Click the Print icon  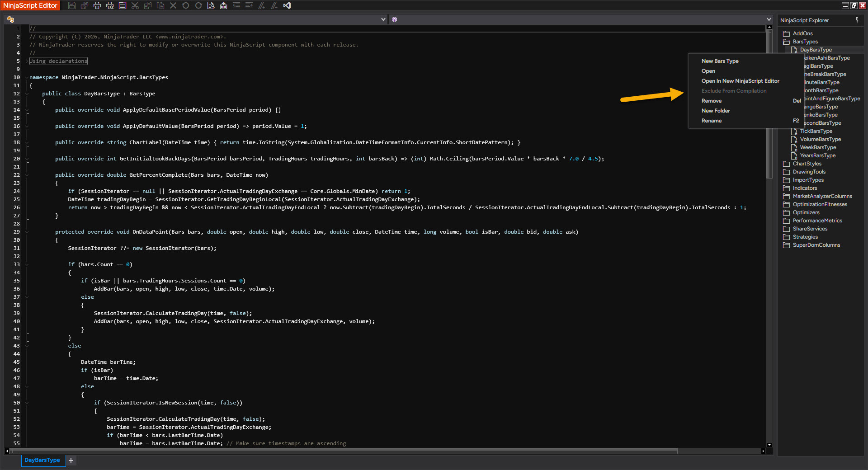(97, 5)
